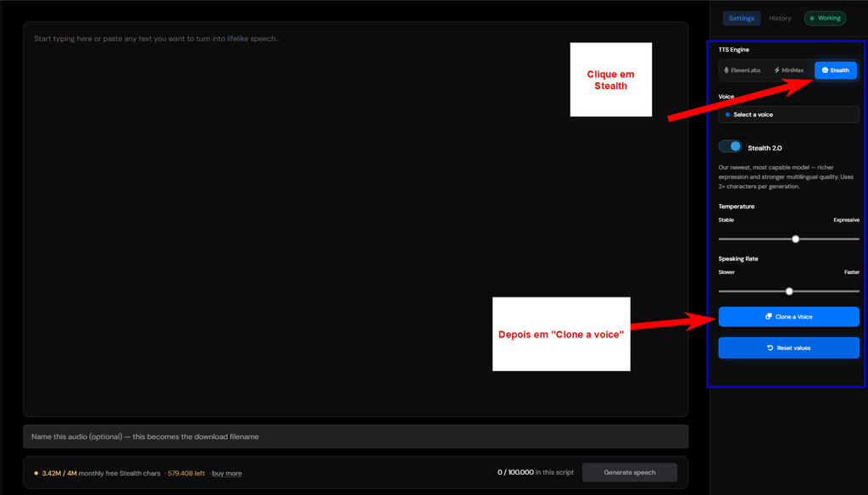Click the Stealth engine globe icon

[825, 70]
